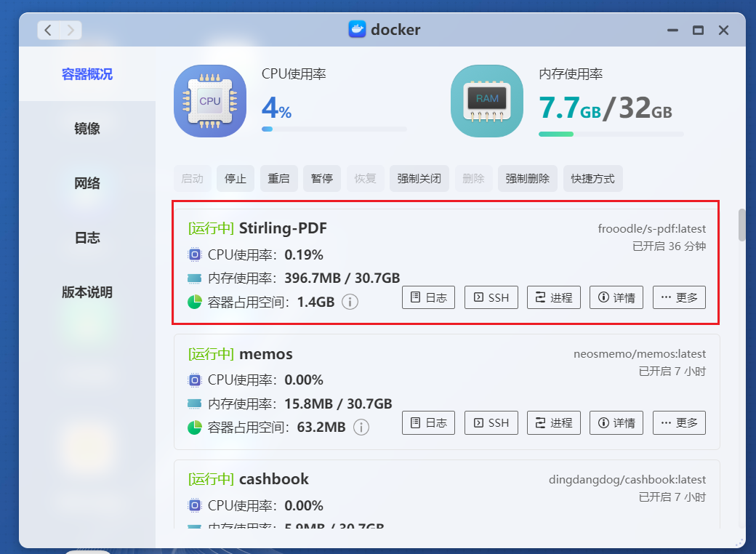756x554 pixels.
Task: Switch to the 网络 sidebar tab
Action: (87, 183)
